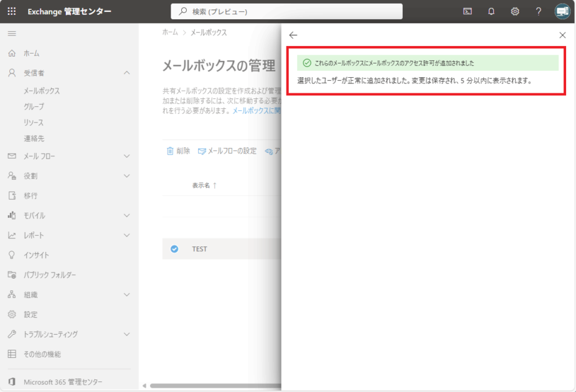Click the envelope icon beside メールフローの設定
This screenshot has height=392, width=576.
point(202,151)
